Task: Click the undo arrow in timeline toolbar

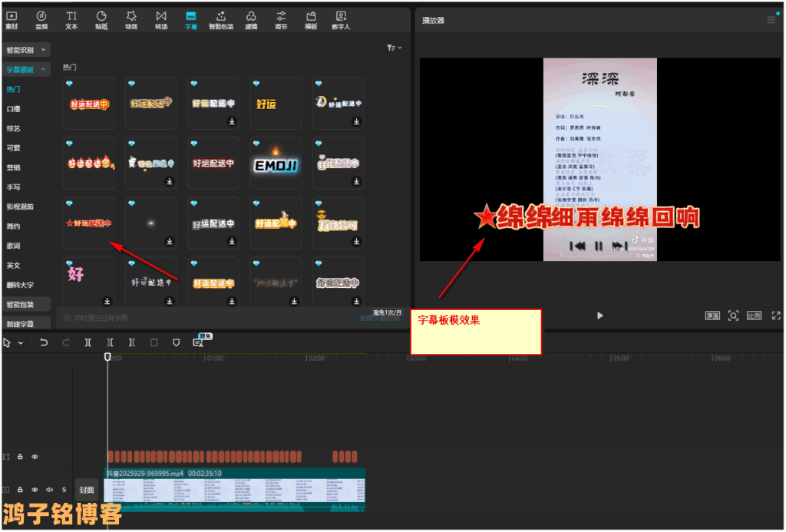Action: (44, 342)
